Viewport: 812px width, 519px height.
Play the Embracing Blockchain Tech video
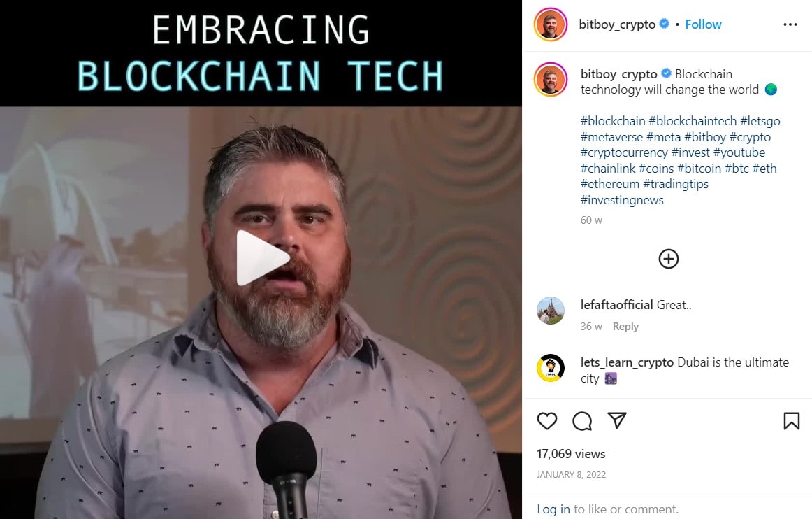263,257
